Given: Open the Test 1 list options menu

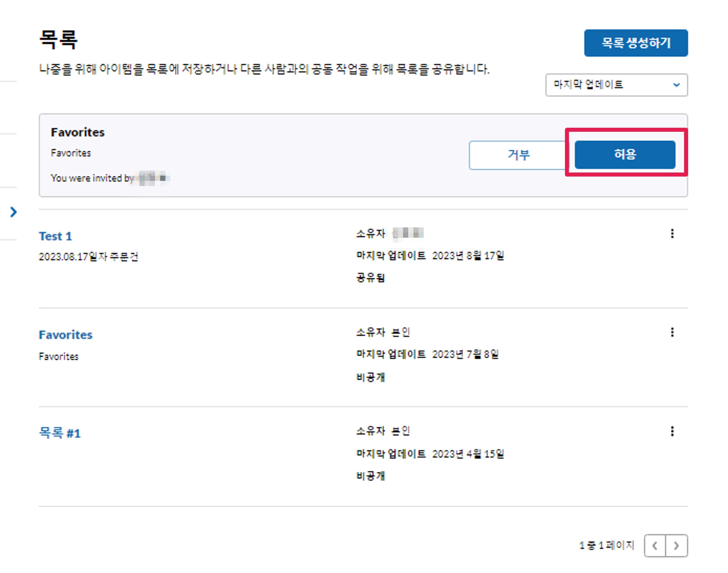Looking at the screenshot, I should [672, 234].
